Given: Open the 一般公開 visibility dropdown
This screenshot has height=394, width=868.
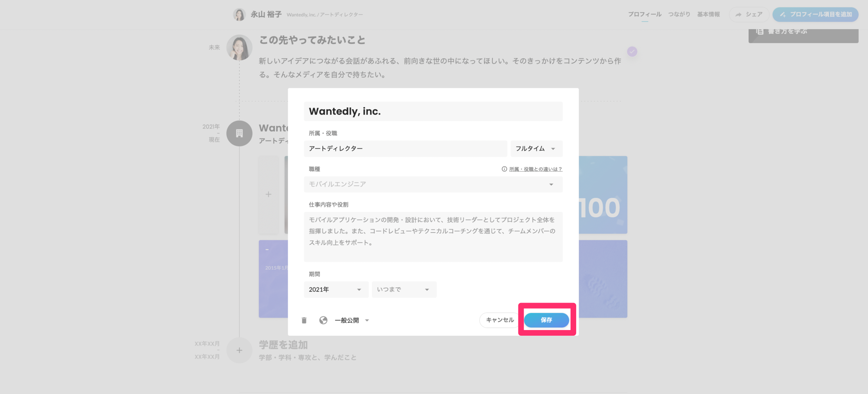Looking at the screenshot, I should point(352,320).
